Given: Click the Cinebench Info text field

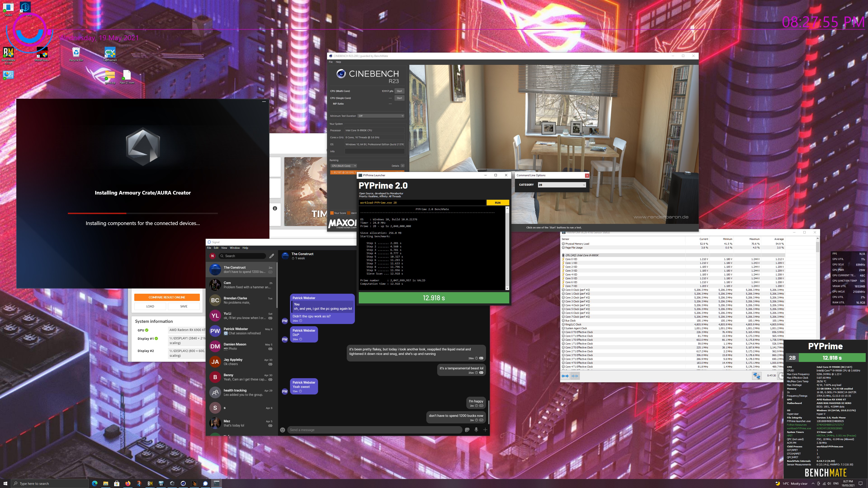Looking at the screenshot, I should click(x=374, y=152).
